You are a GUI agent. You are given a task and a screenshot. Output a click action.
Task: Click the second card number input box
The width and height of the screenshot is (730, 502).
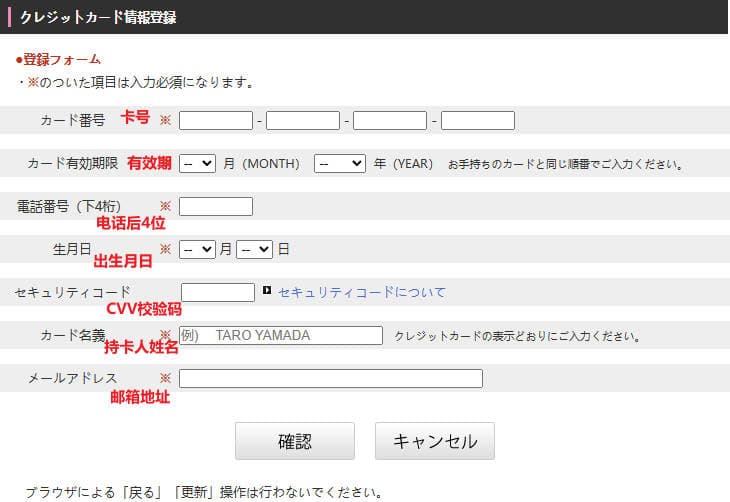coord(303,121)
